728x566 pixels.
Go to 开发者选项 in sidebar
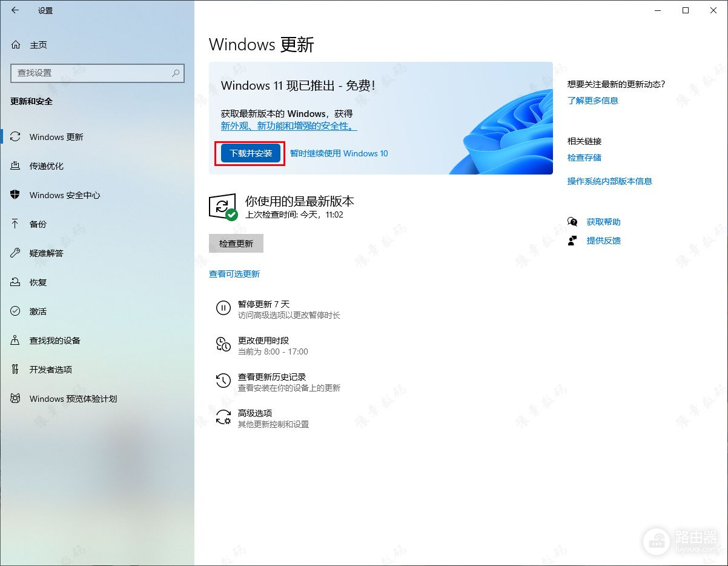click(x=51, y=370)
